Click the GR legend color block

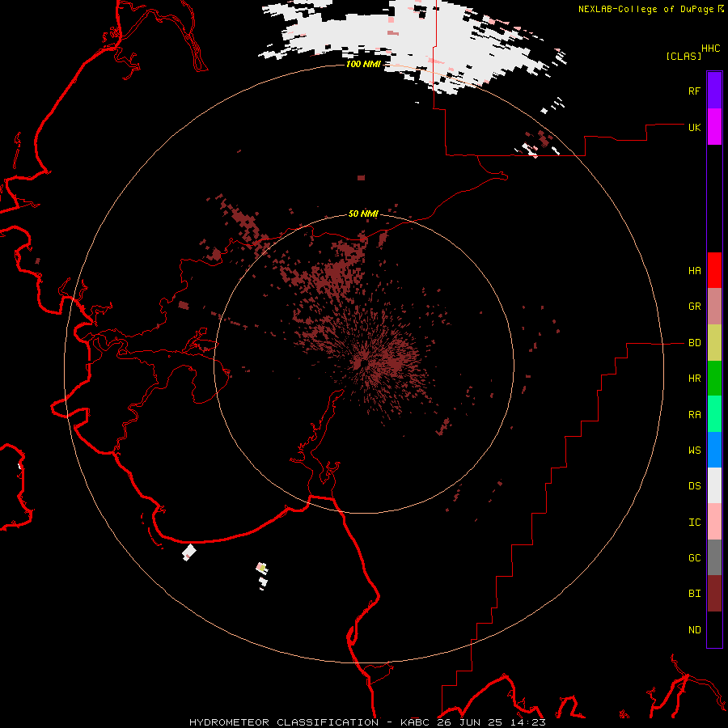(x=714, y=307)
